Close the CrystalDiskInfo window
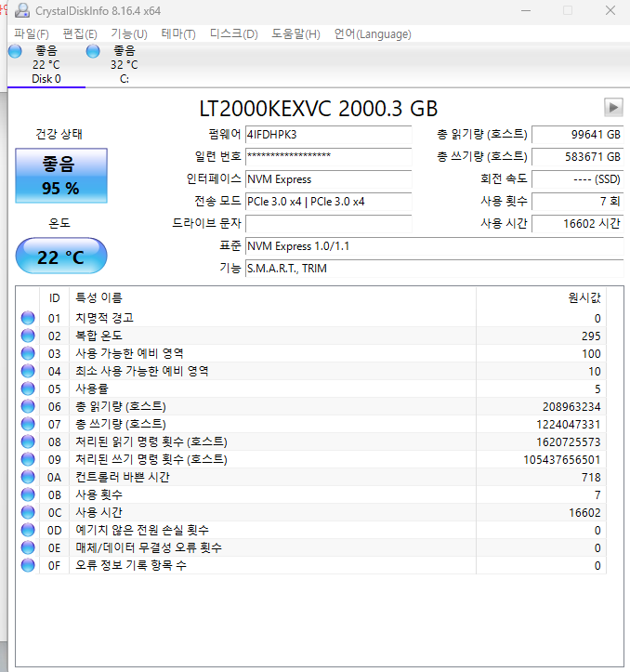This screenshot has height=672, width=630. tap(610, 11)
